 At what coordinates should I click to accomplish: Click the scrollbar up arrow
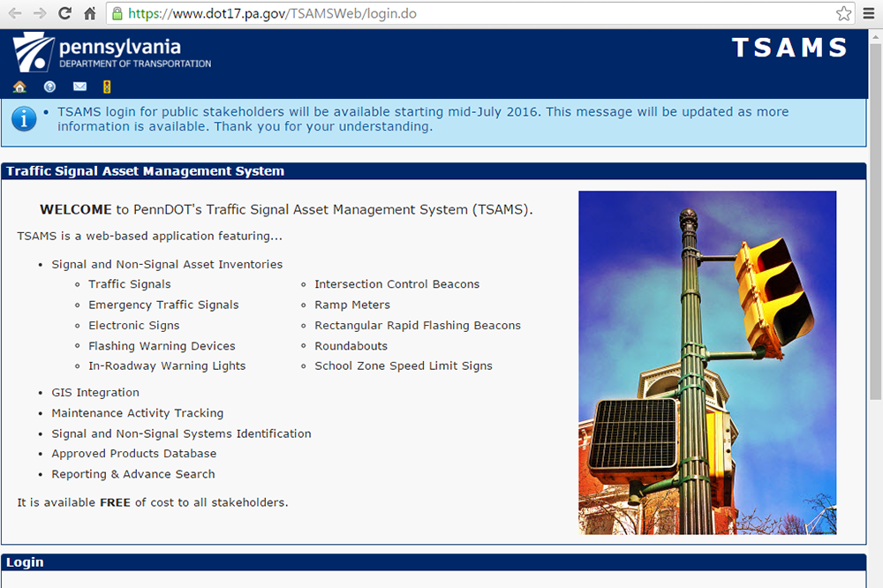[x=875, y=36]
